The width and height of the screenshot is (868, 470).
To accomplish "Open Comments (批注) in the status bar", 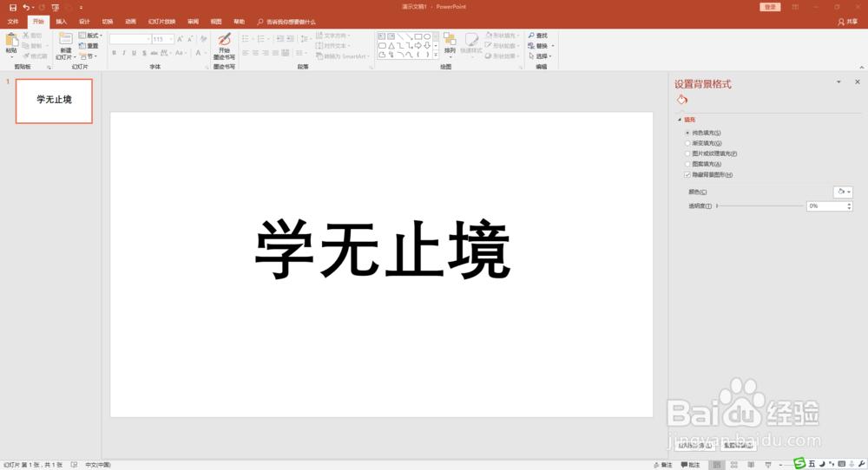I will [690, 465].
